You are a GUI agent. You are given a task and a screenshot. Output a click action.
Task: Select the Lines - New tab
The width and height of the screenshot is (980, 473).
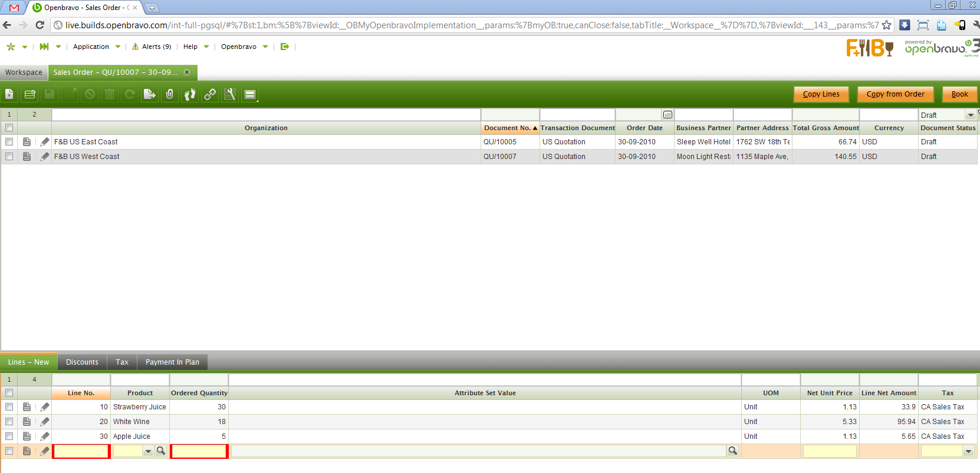coord(29,362)
